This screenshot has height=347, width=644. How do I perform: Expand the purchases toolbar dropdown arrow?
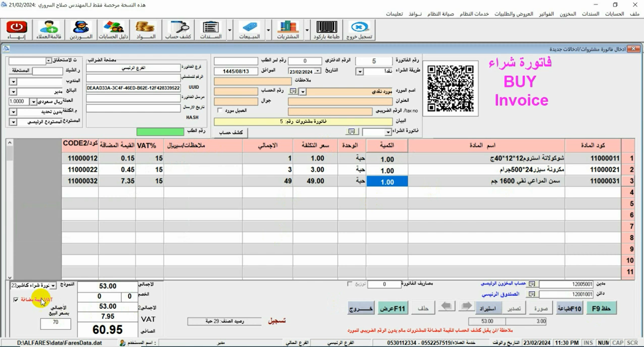click(307, 30)
